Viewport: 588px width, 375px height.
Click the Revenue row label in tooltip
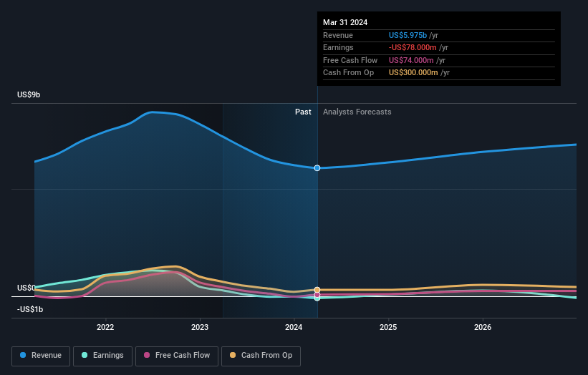click(338, 35)
